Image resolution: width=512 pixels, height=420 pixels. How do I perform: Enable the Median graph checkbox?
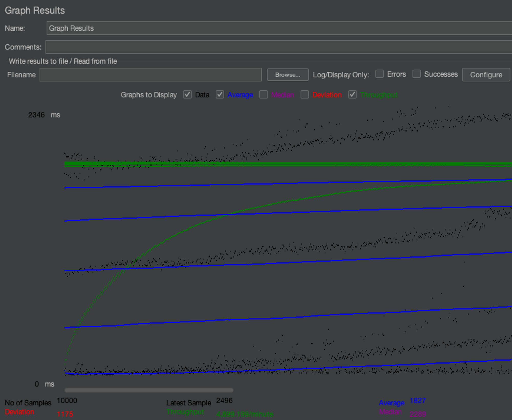click(263, 94)
